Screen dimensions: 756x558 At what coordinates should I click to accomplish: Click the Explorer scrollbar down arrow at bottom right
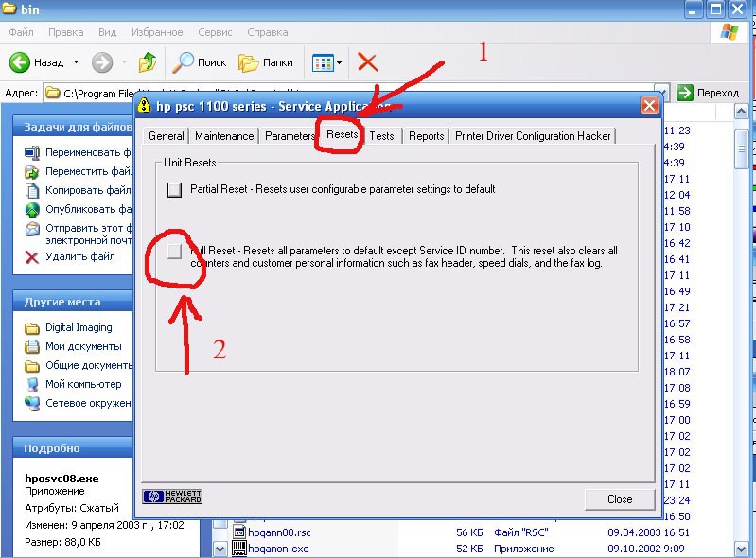(x=742, y=549)
